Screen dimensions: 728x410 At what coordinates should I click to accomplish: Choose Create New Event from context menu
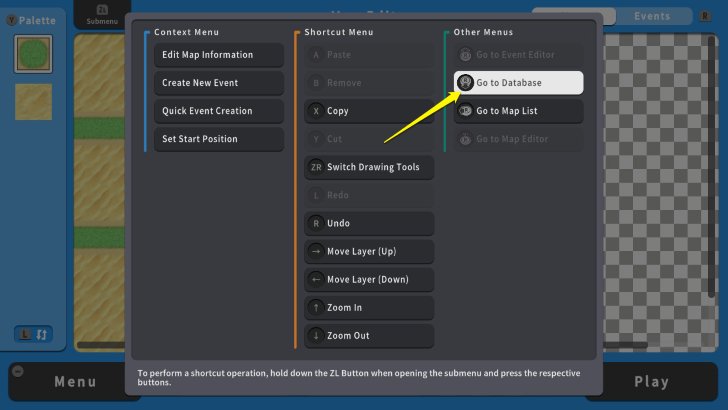218,83
